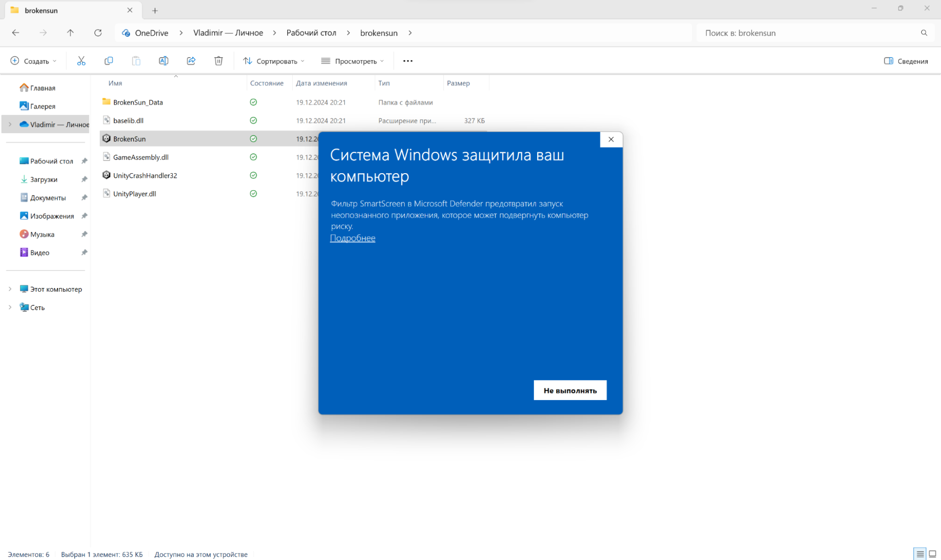Go up one folder level arrow

70,32
